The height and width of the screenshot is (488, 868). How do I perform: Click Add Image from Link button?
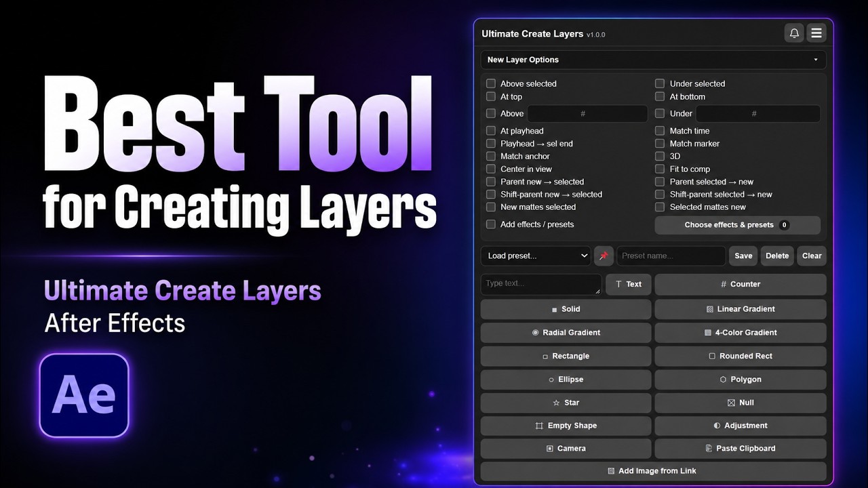click(654, 471)
